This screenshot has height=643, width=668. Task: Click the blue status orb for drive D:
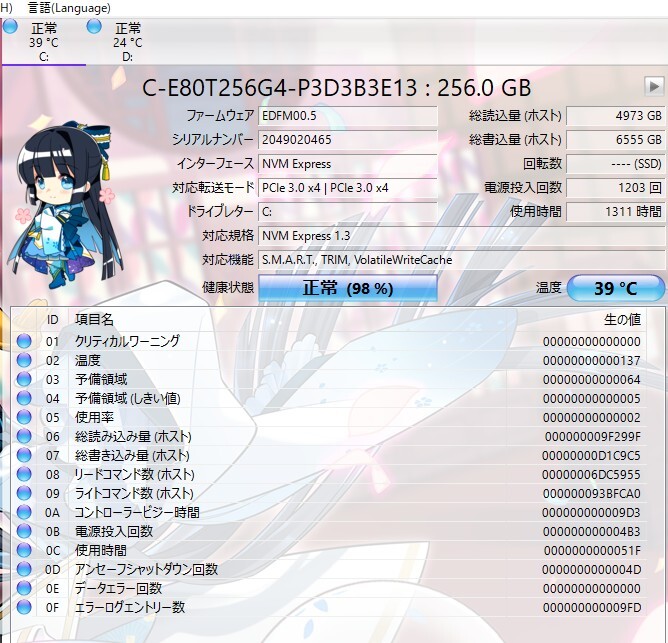94,26
